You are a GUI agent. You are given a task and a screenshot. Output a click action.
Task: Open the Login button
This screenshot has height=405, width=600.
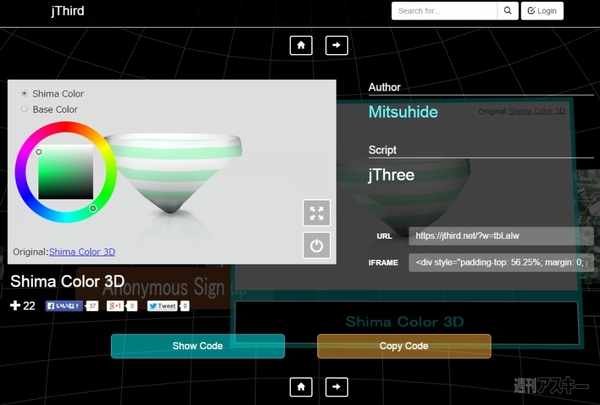pos(542,11)
